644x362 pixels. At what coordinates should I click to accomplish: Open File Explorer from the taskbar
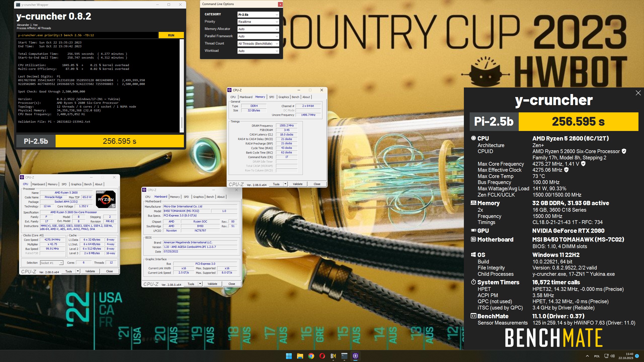tap(300, 356)
